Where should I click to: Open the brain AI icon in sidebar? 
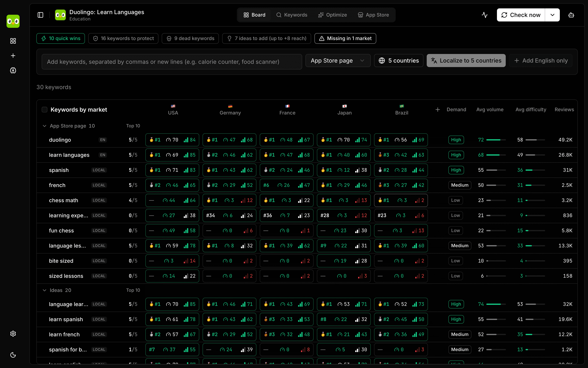point(13,70)
